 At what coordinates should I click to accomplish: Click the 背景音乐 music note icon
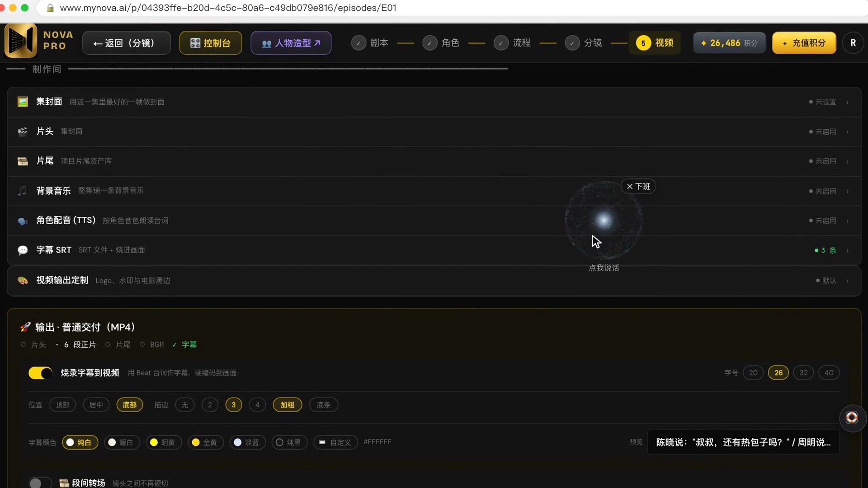pos(23,191)
